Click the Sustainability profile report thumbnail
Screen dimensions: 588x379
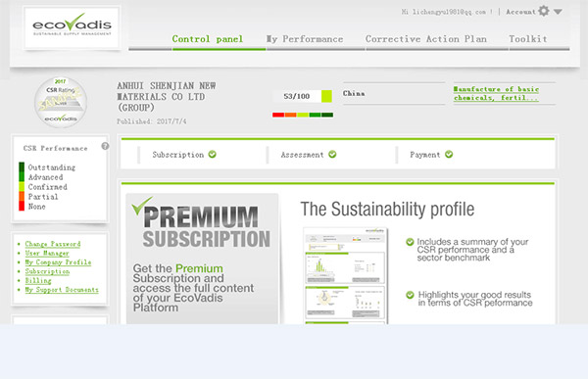point(346,275)
